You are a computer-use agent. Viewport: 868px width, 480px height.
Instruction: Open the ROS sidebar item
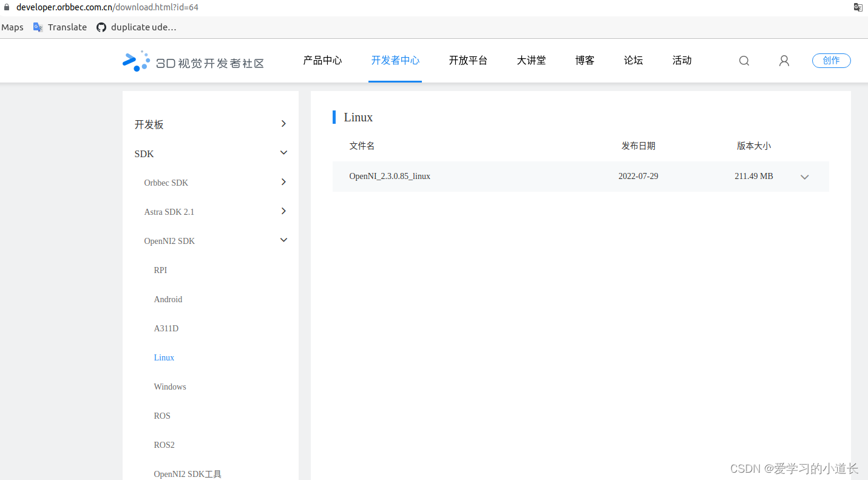[162, 416]
